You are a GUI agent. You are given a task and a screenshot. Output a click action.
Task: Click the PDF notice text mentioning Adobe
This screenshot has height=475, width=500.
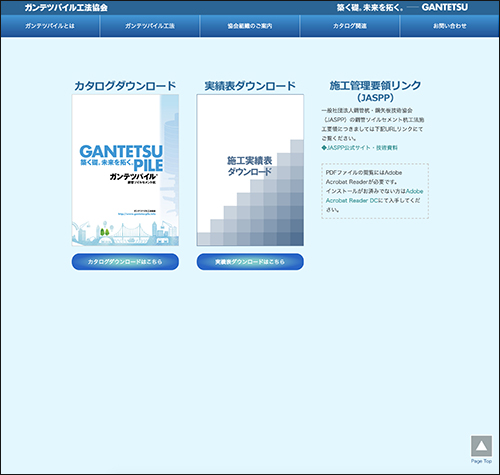click(x=374, y=191)
